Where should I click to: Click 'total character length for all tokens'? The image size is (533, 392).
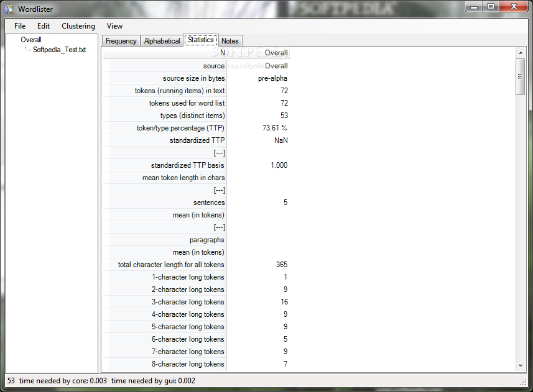click(171, 265)
